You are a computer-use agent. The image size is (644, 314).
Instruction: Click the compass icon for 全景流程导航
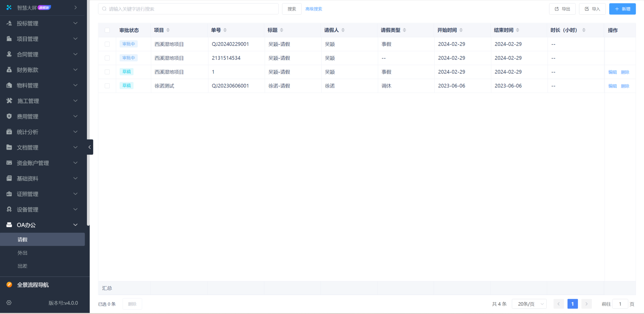point(9,285)
